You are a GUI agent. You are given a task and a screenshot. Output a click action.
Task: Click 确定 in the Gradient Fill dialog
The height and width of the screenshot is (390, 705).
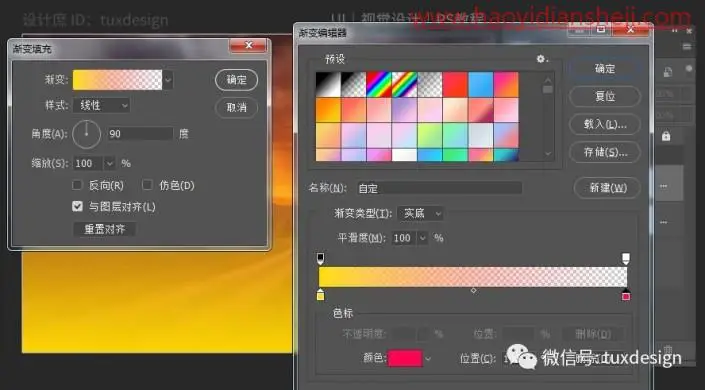(236, 80)
